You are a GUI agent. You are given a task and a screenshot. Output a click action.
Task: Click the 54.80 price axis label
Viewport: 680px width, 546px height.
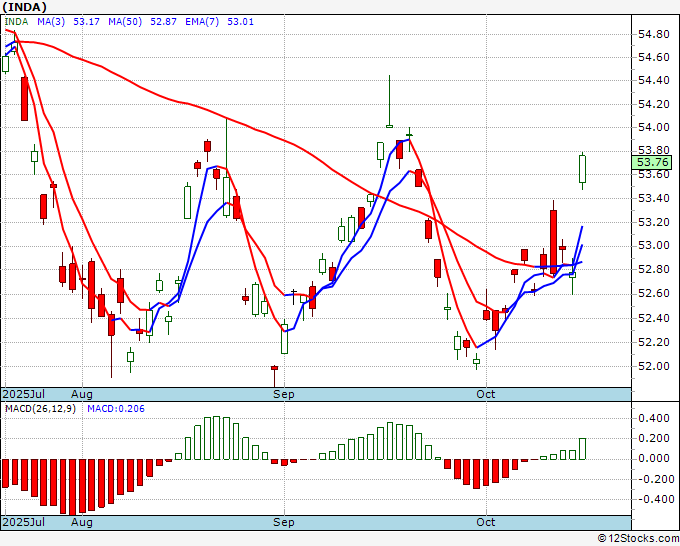[654, 34]
